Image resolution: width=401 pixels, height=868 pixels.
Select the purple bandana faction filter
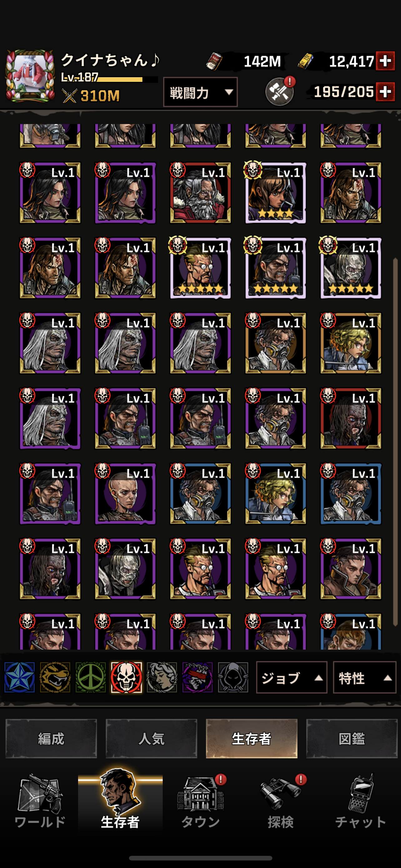point(197,677)
